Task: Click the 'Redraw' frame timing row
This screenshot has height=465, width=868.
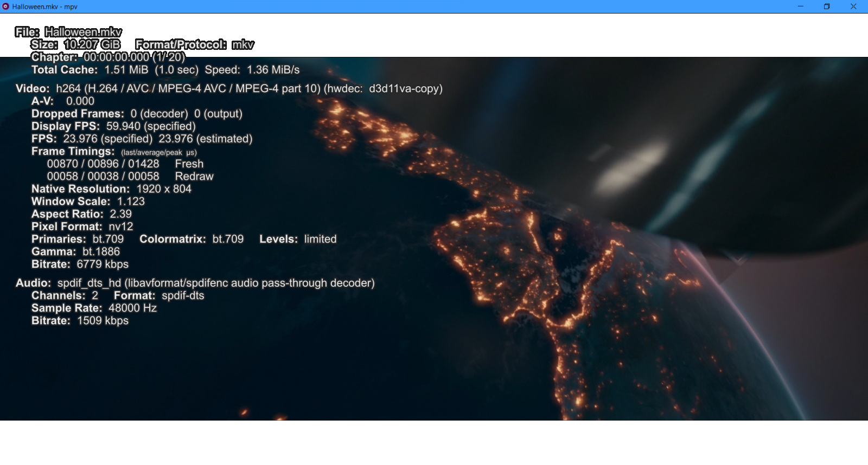Action: 130,176
